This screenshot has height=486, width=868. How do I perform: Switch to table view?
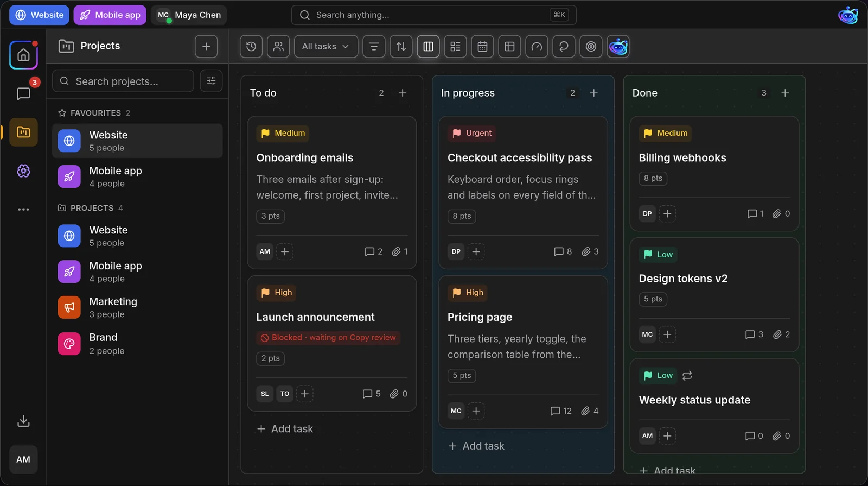509,47
